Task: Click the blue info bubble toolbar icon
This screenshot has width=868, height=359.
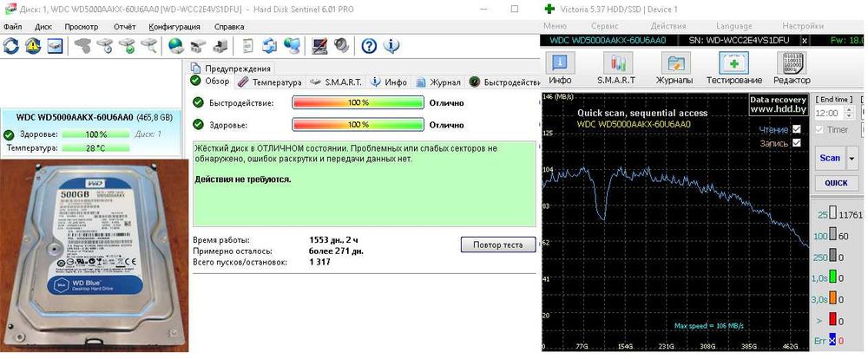Action: click(391, 46)
